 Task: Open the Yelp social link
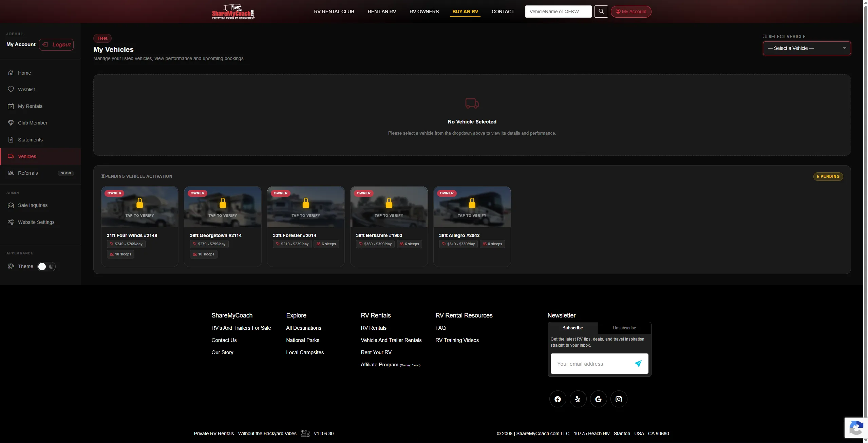(x=578, y=399)
